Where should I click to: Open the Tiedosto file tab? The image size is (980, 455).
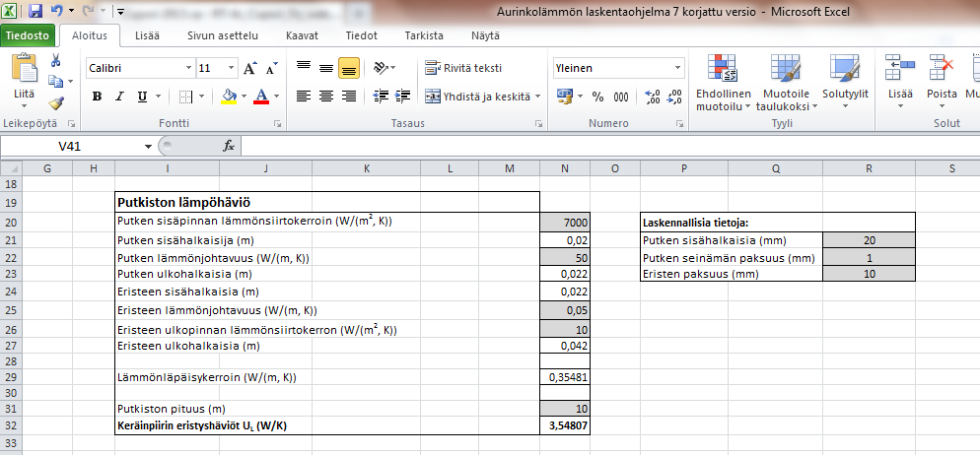coord(29,35)
